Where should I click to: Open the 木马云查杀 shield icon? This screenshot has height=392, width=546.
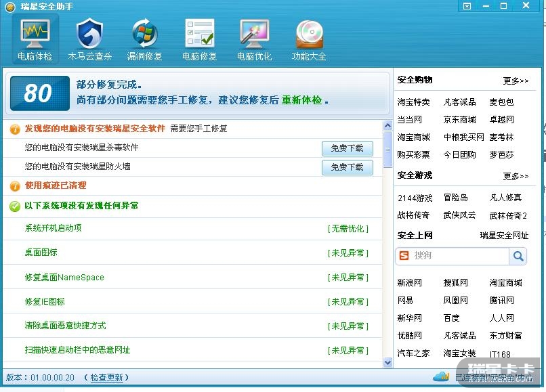[x=89, y=39]
